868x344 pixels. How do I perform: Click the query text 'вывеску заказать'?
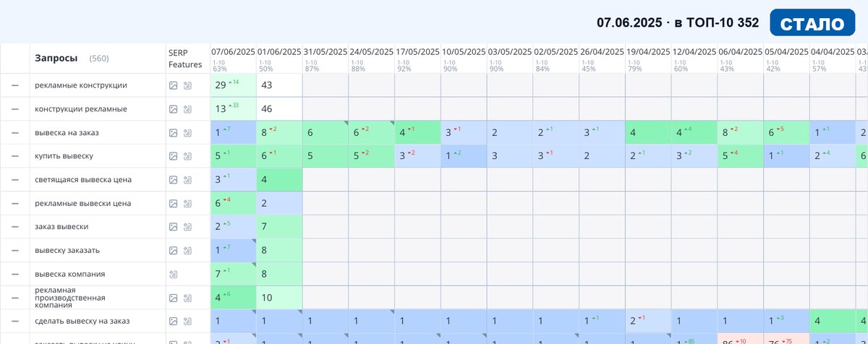pos(67,251)
